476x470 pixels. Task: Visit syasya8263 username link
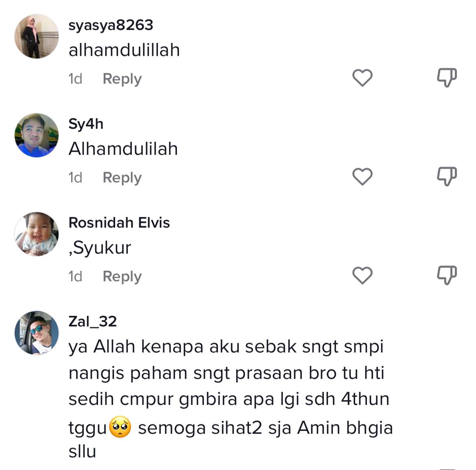(x=111, y=25)
